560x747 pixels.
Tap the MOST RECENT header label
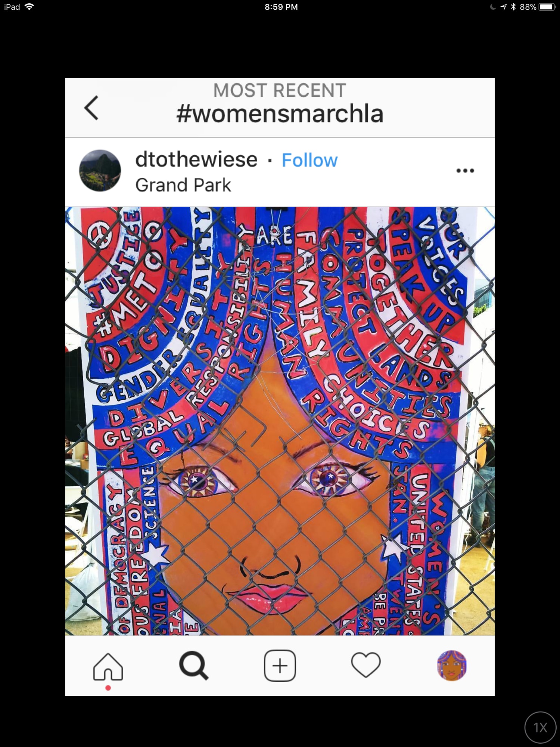click(280, 90)
